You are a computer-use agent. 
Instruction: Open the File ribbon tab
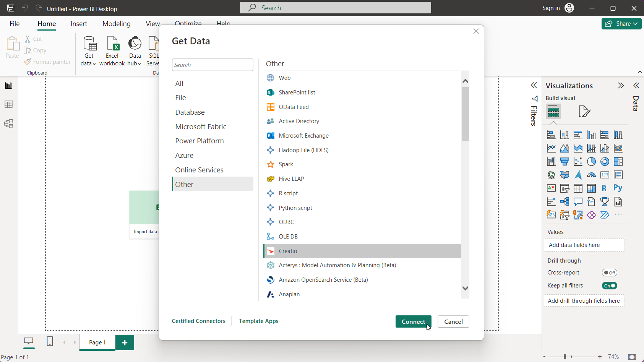(x=15, y=24)
